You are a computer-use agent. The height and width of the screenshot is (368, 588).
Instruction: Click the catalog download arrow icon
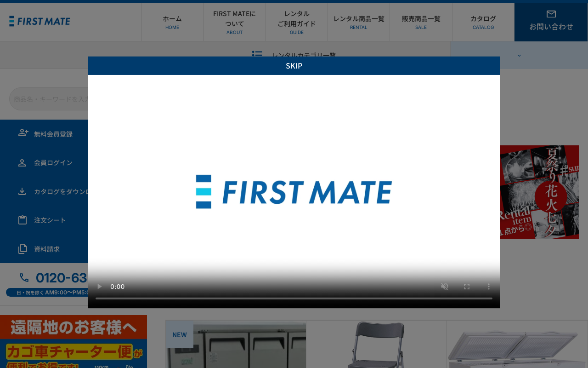[x=22, y=191]
